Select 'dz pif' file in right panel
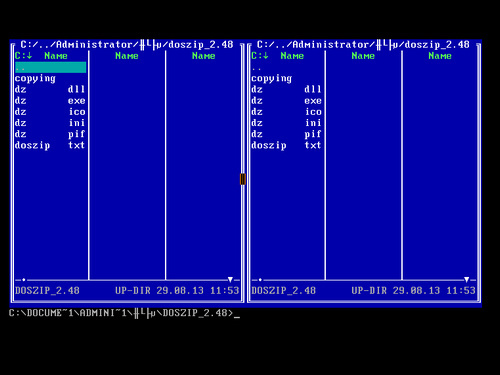This screenshot has width=500, height=375. pyautogui.click(x=286, y=134)
